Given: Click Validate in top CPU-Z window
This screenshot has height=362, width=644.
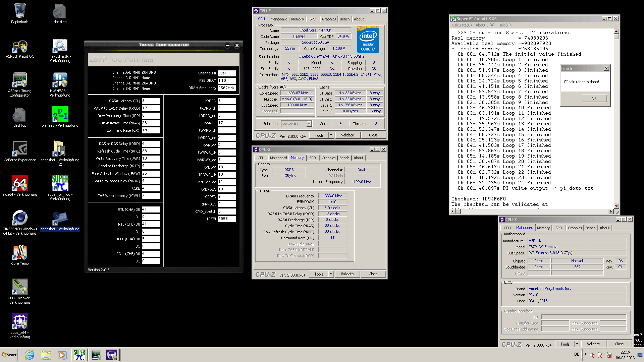Looking at the screenshot, I should pyautogui.click(x=347, y=135).
